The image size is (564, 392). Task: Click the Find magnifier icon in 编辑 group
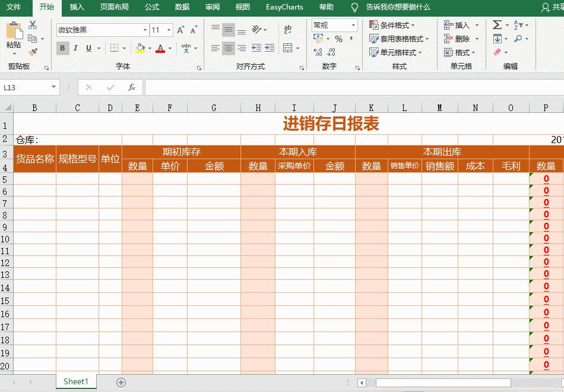[518, 39]
